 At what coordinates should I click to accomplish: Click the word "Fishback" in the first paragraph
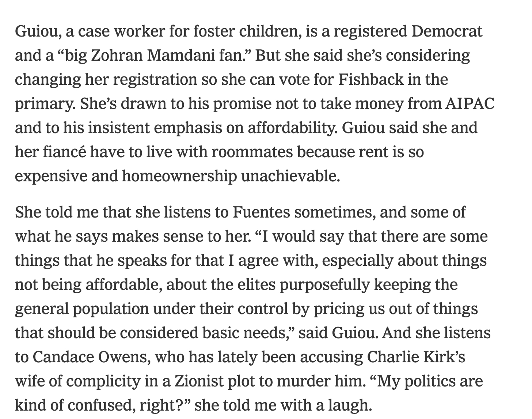point(369,79)
